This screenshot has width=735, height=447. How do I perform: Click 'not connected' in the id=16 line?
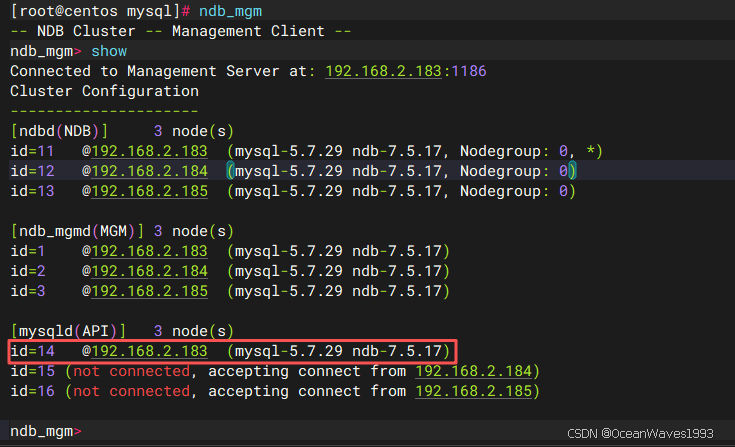click(x=132, y=392)
